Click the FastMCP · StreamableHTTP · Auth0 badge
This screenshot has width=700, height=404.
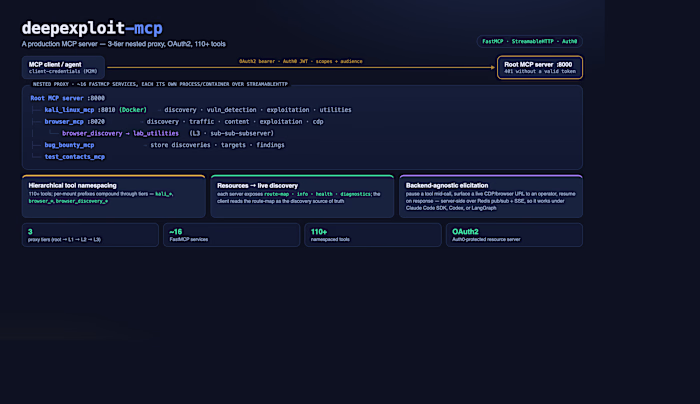coord(529,42)
